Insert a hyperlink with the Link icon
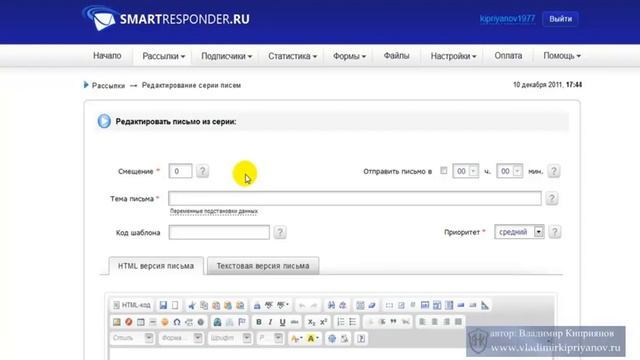 [x=218, y=322]
